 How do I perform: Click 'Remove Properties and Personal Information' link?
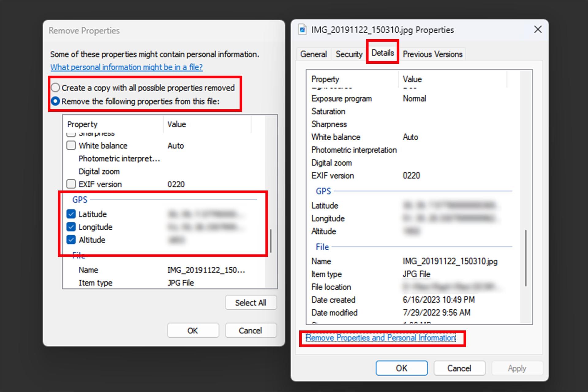click(x=380, y=338)
